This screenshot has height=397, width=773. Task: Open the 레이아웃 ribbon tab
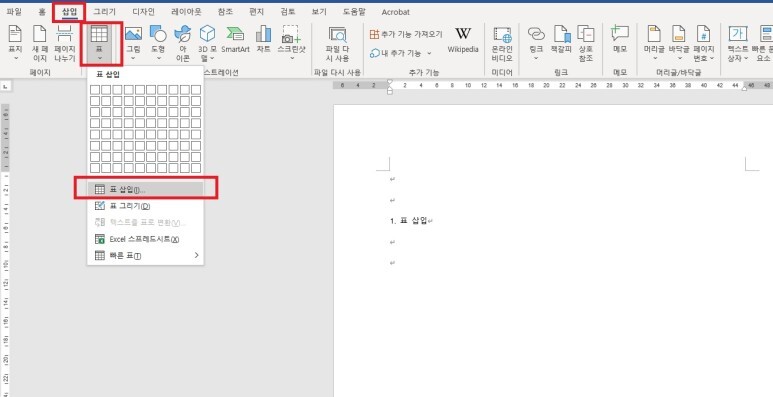click(x=186, y=12)
